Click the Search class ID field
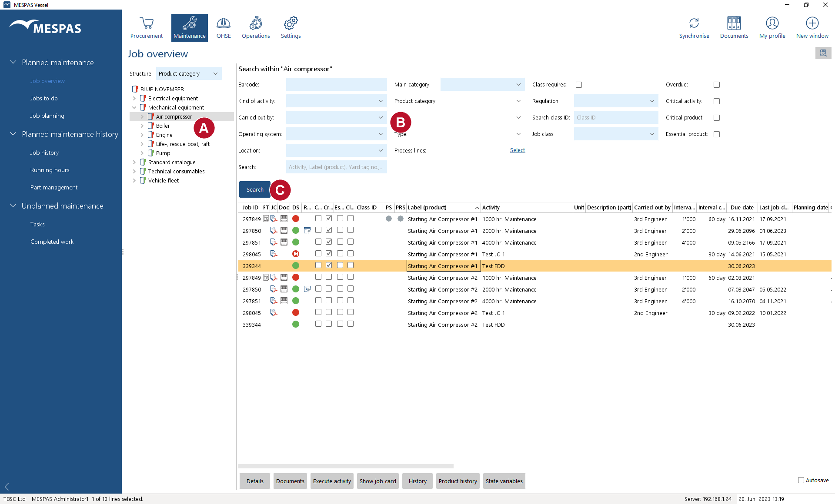 [x=616, y=117]
